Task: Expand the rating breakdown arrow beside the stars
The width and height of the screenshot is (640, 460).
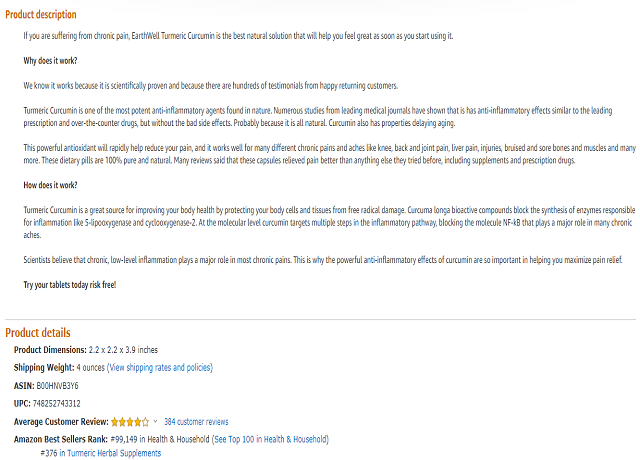Action: tap(155, 422)
